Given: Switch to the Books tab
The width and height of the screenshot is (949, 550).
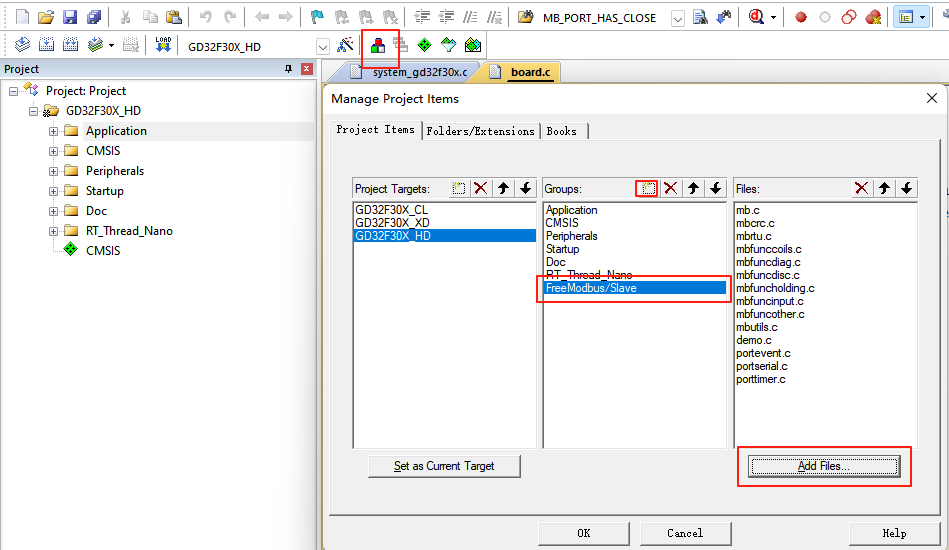Looking at the screenshot, I should [x=562, y=131].
